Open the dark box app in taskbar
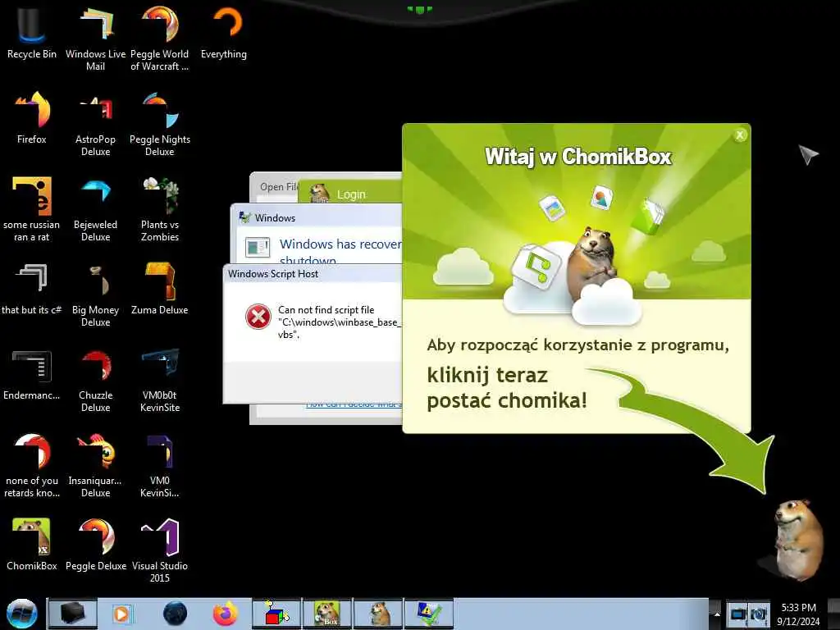Screen dimensions: 840x630 coord(73,614)
